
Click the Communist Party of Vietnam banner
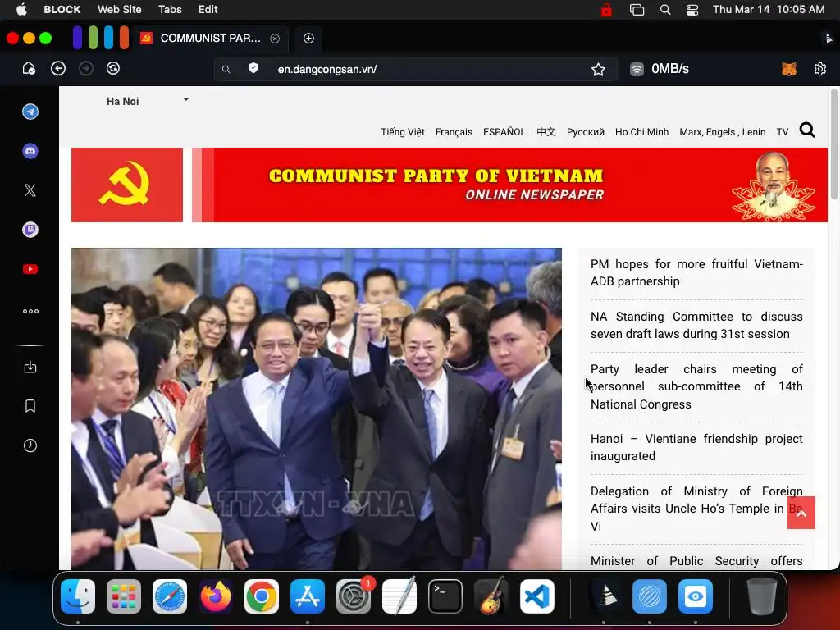(509, 185)
